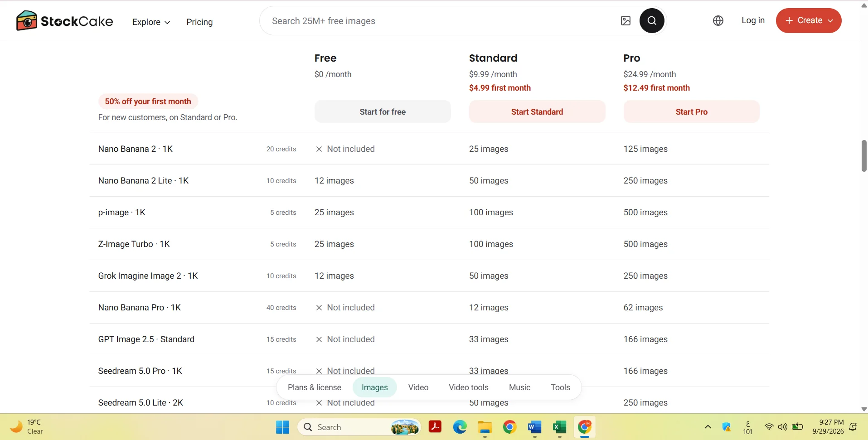Open the StockCake logo homepage
The height and width of the screenshot is (440, 868).
click(x=64, y=21)
